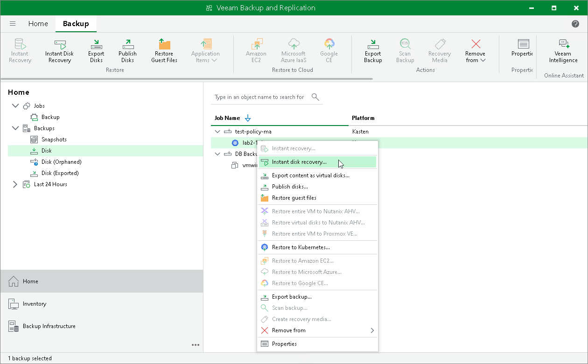Click Restore to Amazon EC2 menu entry
This screenshot has height=364, width=588.
click(x=317, y=261)
